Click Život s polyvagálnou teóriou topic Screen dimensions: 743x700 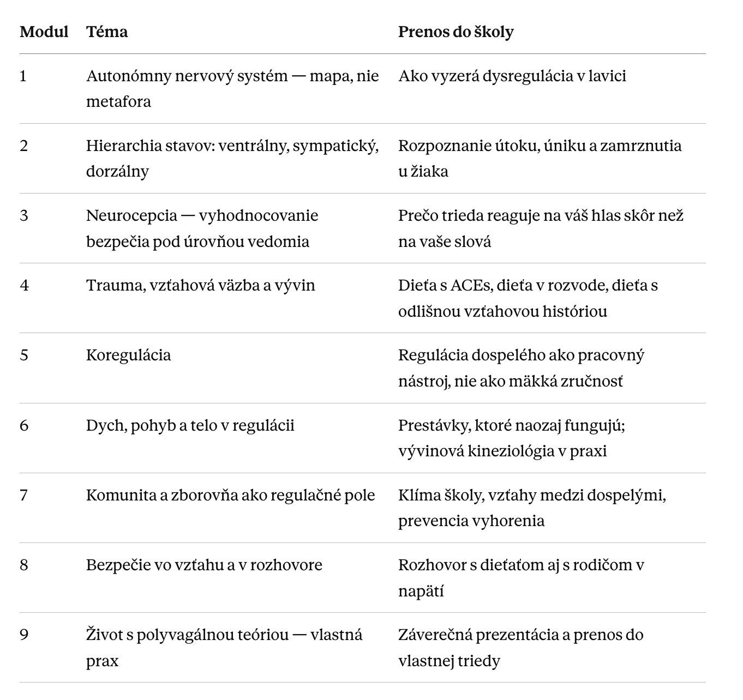(x=224, y=648)
